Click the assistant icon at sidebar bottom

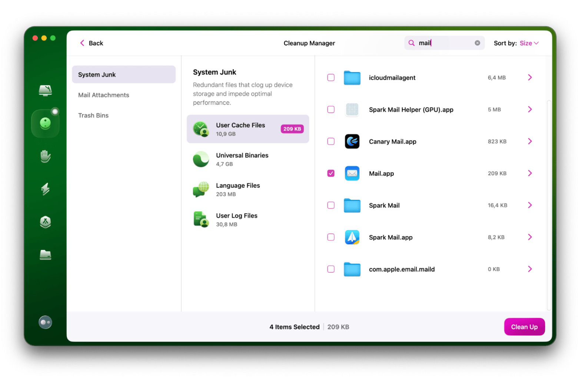pyautogui.click(x=45, y=322)
